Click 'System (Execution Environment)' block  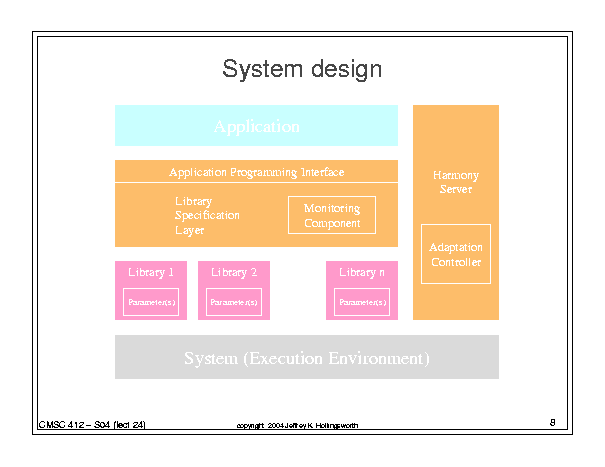click(x=307, y=357)
